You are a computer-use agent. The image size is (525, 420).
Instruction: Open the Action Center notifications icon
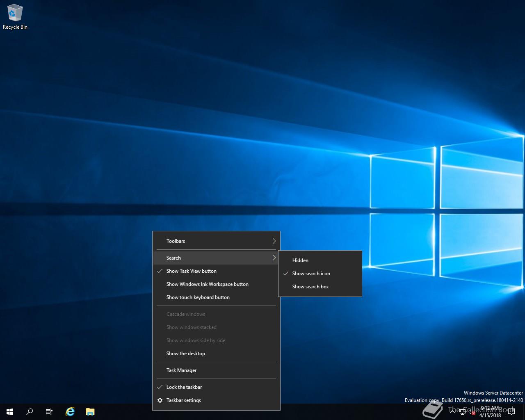click(x=511, y=412)
